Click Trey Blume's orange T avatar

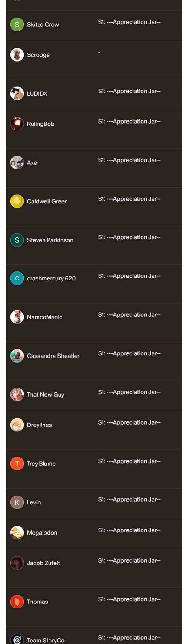tap(17, 464)
